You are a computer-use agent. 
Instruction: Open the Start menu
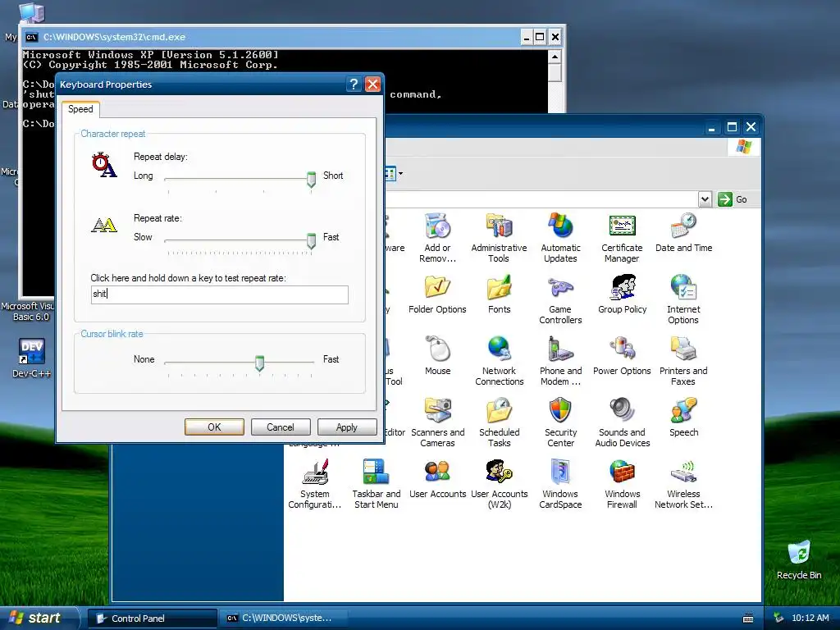(x=39, y=619)
